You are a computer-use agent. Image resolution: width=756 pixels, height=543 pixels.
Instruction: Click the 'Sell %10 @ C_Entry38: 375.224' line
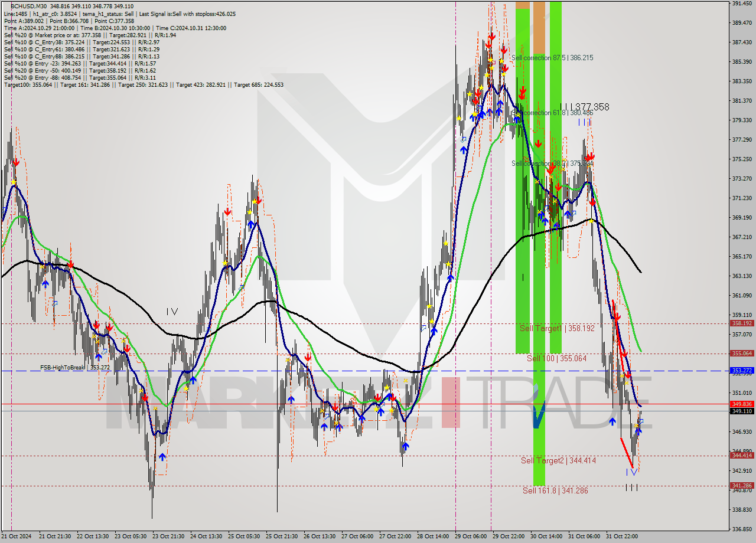82,42
